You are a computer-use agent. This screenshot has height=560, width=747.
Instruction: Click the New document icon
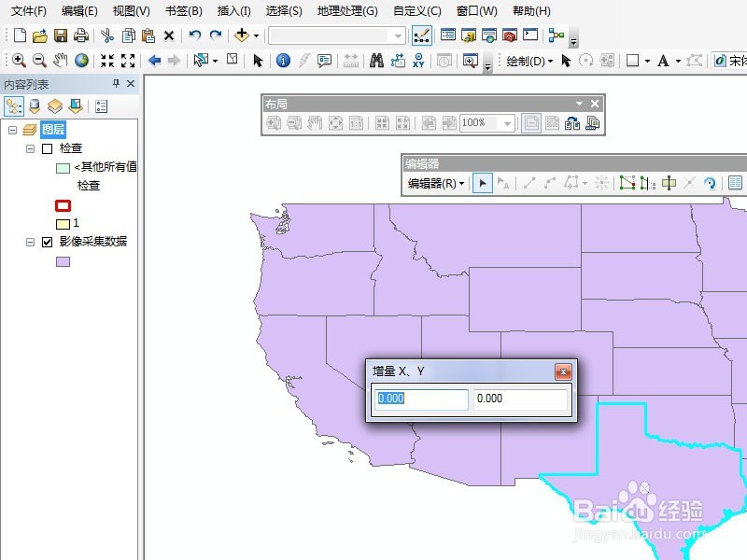tap(20, 35)
